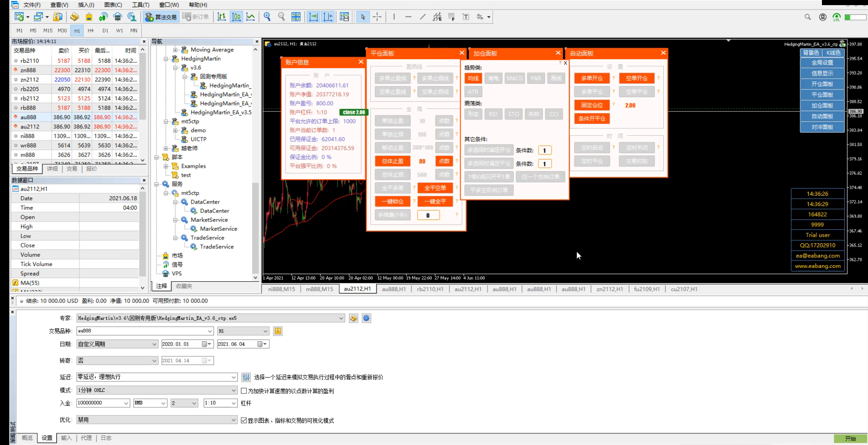This screenshot has width=868, height=445.
Task: Toggle the 均线 trend button in 加仓面板
Action: 473,79
